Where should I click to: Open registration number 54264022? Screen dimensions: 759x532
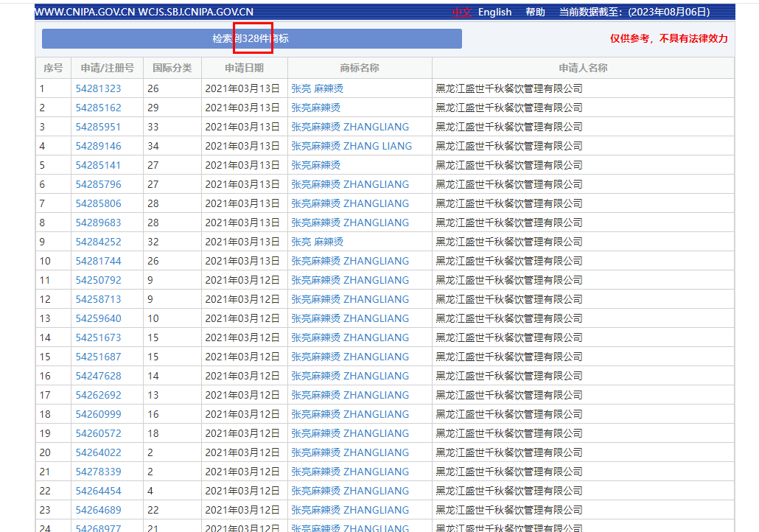98,452
